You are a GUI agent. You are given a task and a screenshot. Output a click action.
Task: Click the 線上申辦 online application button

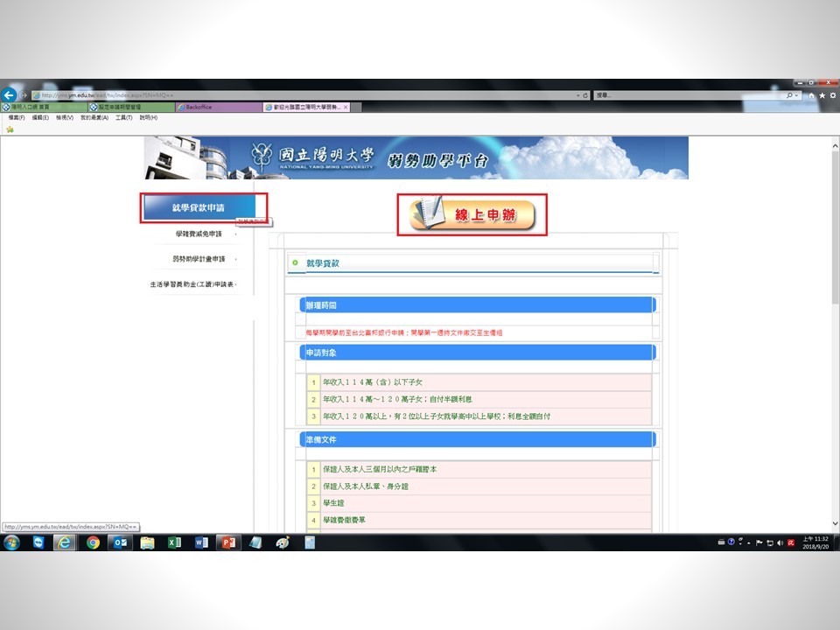tap(472, 214)
